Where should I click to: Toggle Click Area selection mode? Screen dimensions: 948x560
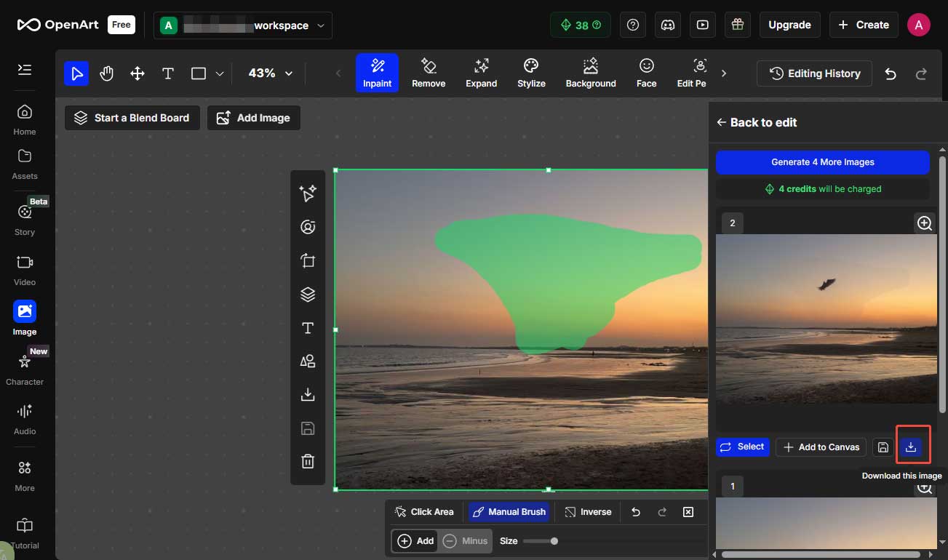424,511
